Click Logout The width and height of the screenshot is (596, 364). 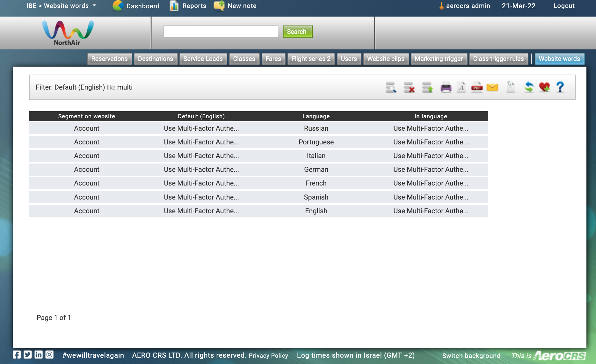click(x=564, y=6)
